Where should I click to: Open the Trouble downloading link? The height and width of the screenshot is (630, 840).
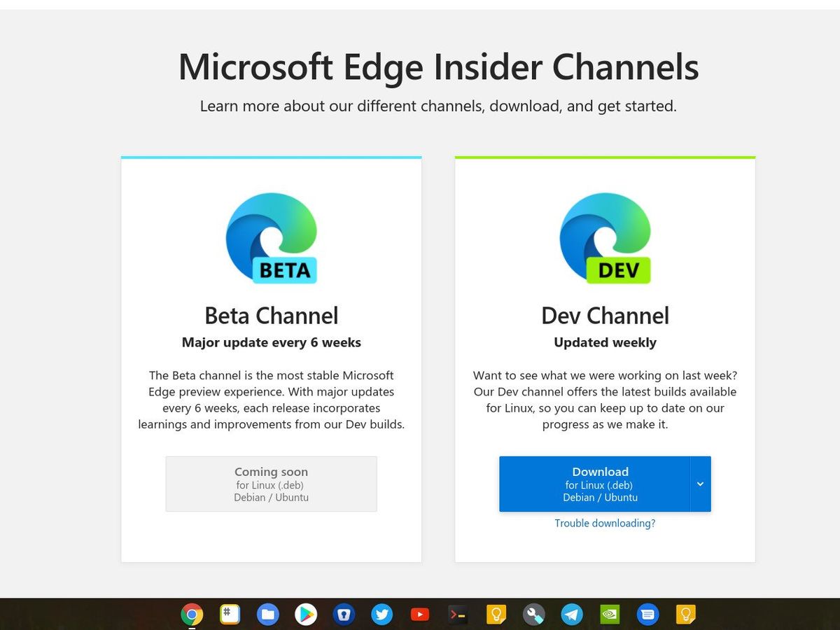pos(604,523)
